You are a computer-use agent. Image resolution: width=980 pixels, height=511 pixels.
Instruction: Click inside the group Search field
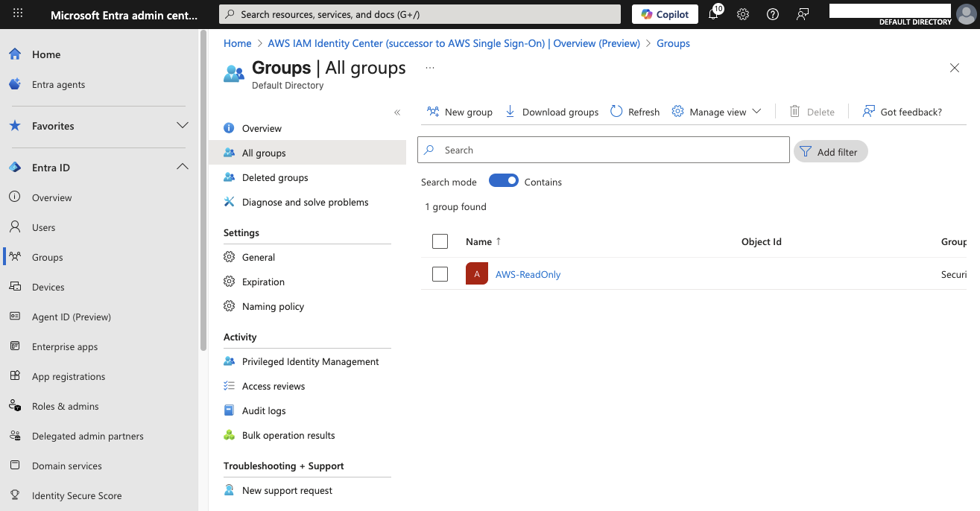click(x=604, y=150)
